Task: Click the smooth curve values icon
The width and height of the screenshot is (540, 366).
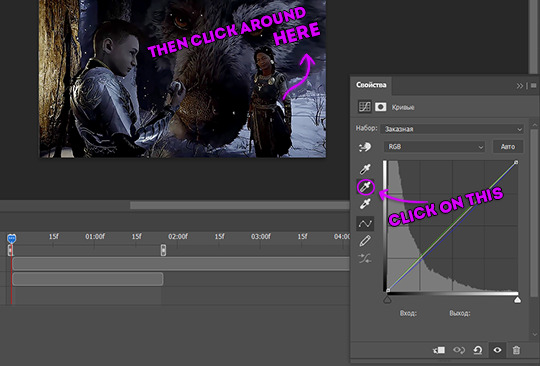Action: (x=365, y=258)
